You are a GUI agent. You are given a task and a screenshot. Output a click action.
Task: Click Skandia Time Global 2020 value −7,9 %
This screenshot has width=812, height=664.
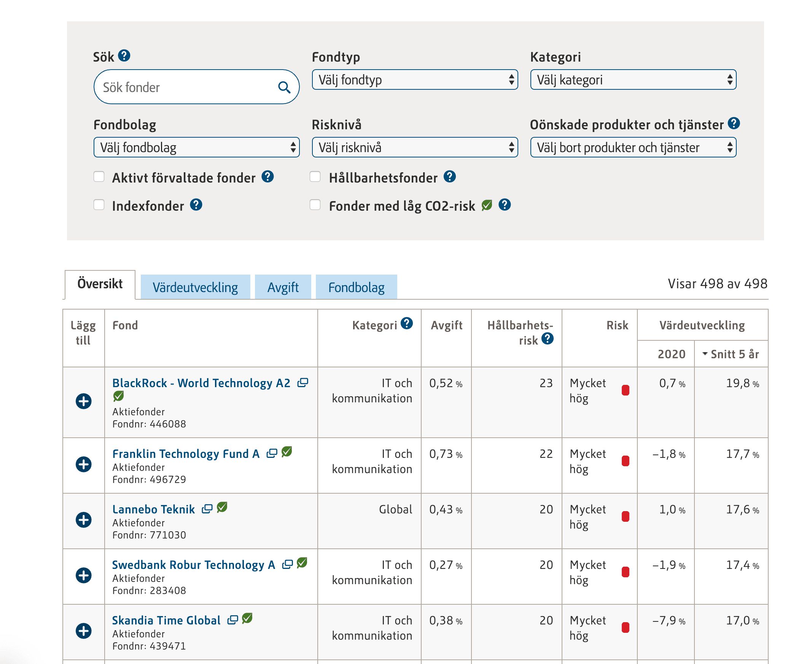[669, 620]
